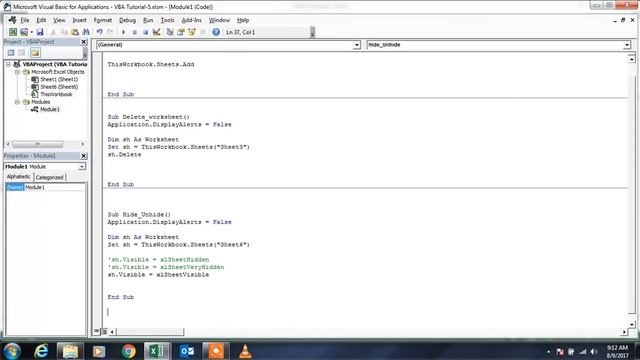Click code window scroll up arrow
The image size is (640, 360).
point(631,59)
